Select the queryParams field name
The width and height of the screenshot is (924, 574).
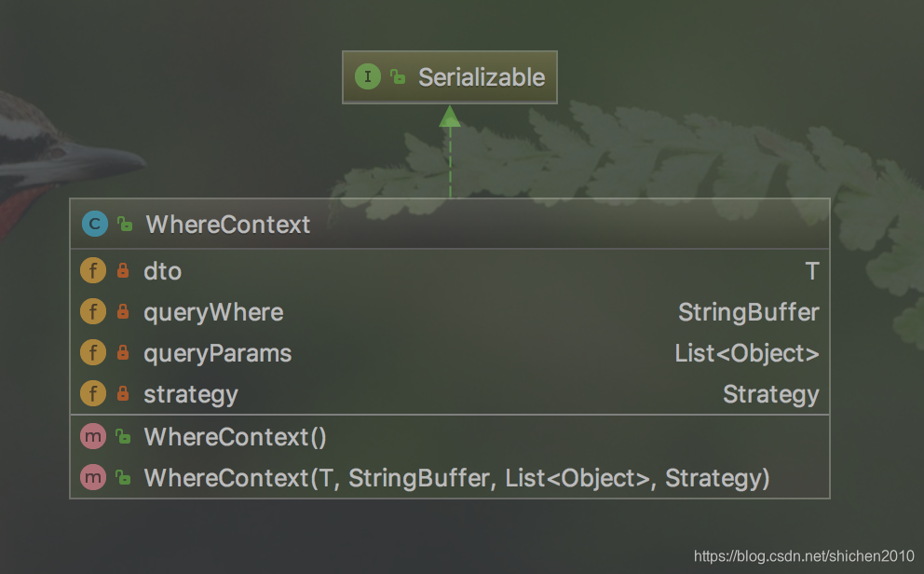(x=217, y=353)
